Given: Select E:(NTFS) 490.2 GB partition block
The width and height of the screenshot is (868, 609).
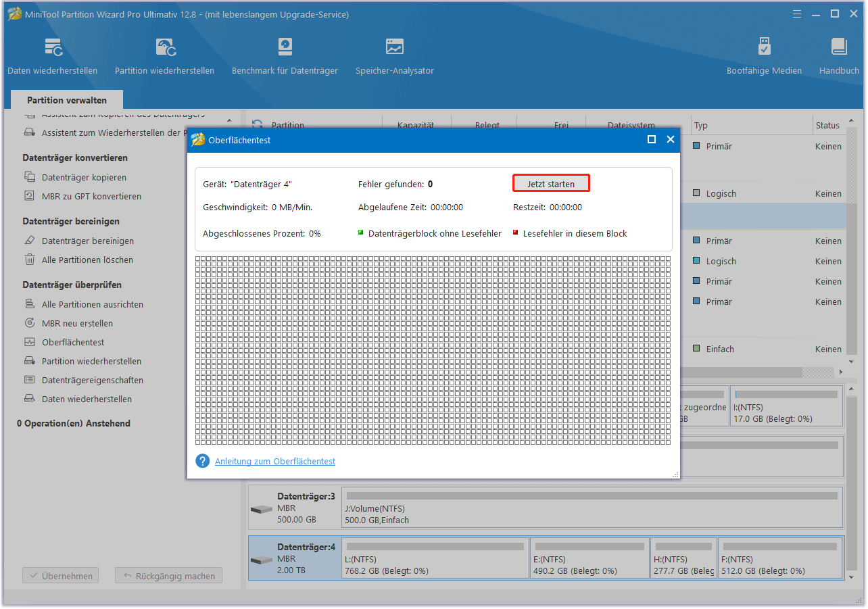Looking at the screenshot, I should point(589,558).
